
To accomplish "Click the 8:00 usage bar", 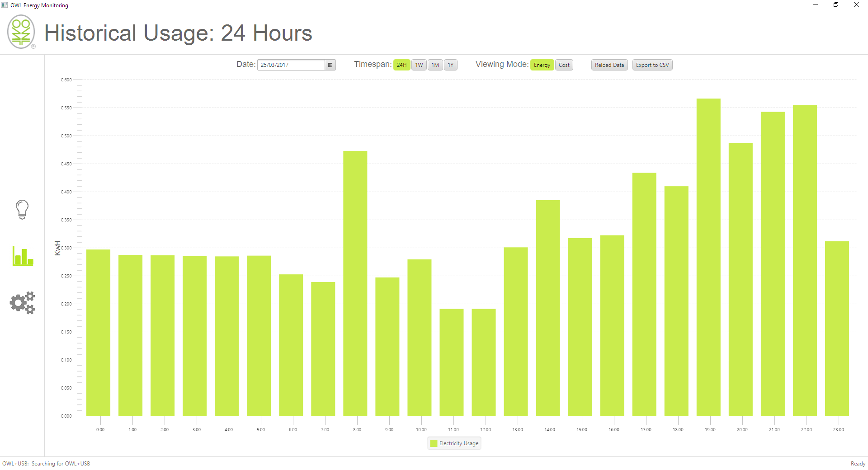I will (355, 283).
